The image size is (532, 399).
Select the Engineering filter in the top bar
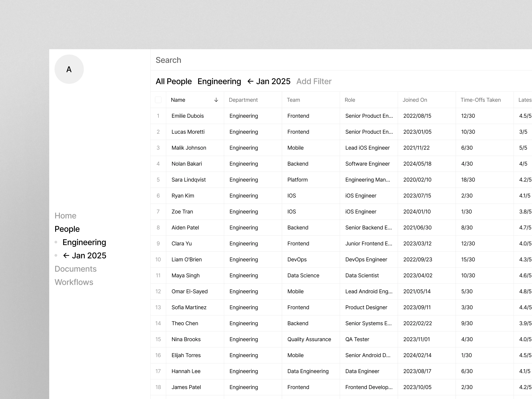point(219,81)
